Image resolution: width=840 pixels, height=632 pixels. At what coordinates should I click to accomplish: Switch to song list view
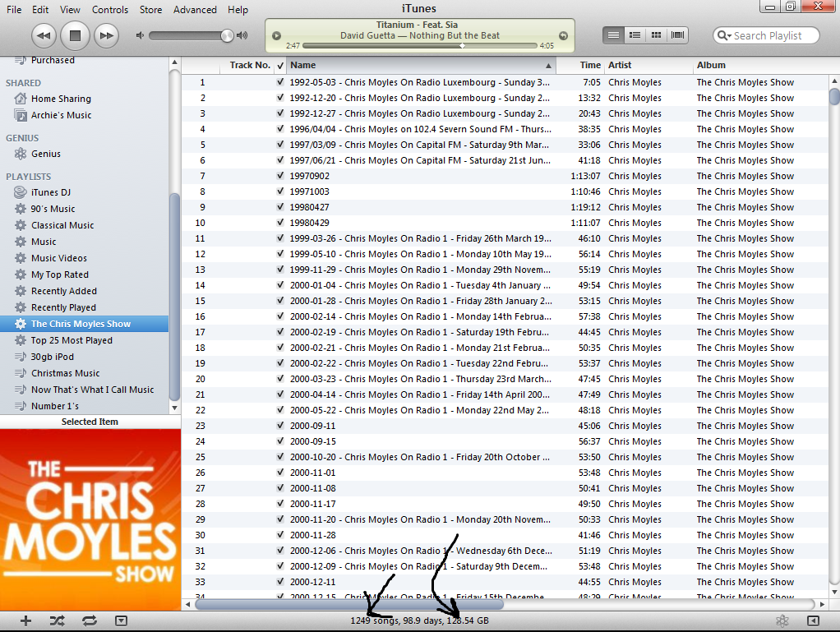tap(613, 35)
